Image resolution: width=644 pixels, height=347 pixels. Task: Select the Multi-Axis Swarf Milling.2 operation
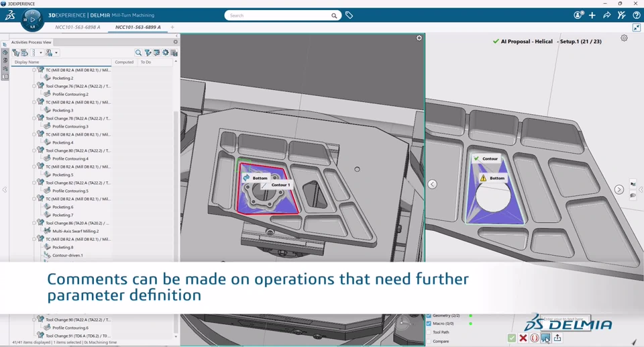pyautogui.click(x=76, y=232)
